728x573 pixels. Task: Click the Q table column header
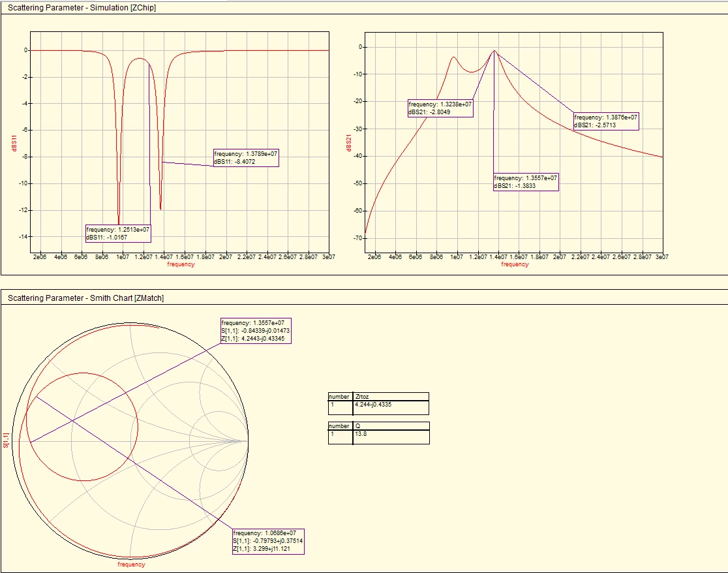(391, 426)
